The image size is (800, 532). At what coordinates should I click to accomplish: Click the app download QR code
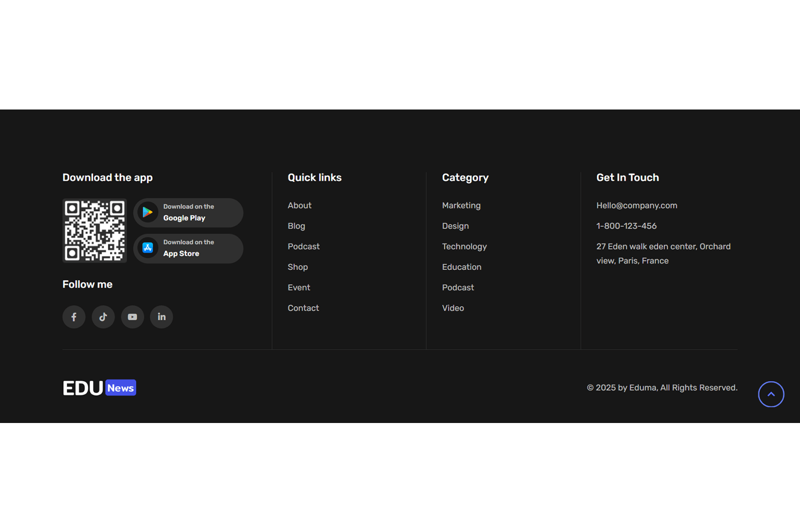(94, 230)
